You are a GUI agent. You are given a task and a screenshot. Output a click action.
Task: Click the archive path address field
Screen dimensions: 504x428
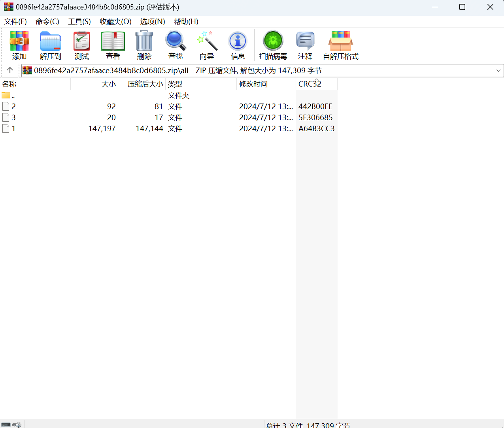tap(262, 70)
